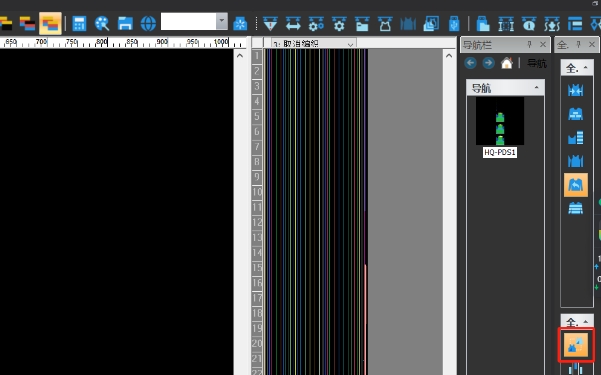The image size is (601, 375).
Task: Open the calculator tool in toolbar
Action: tap(79, 23)
